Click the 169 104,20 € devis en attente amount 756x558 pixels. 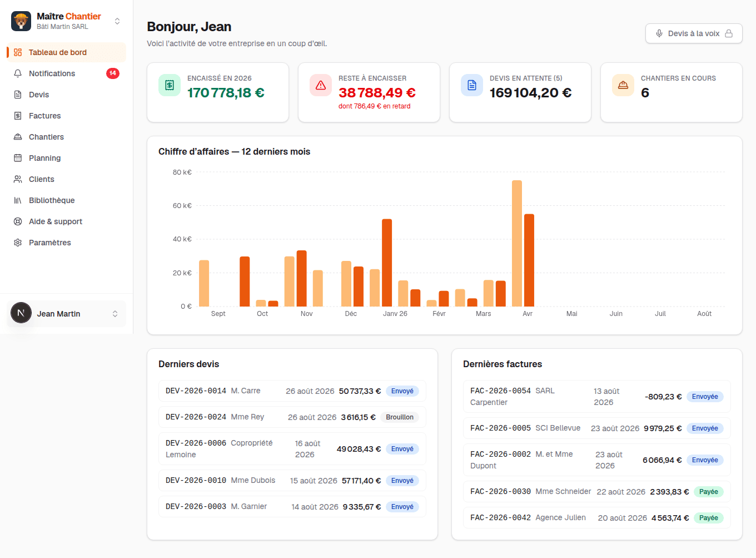tap(530, 92)
